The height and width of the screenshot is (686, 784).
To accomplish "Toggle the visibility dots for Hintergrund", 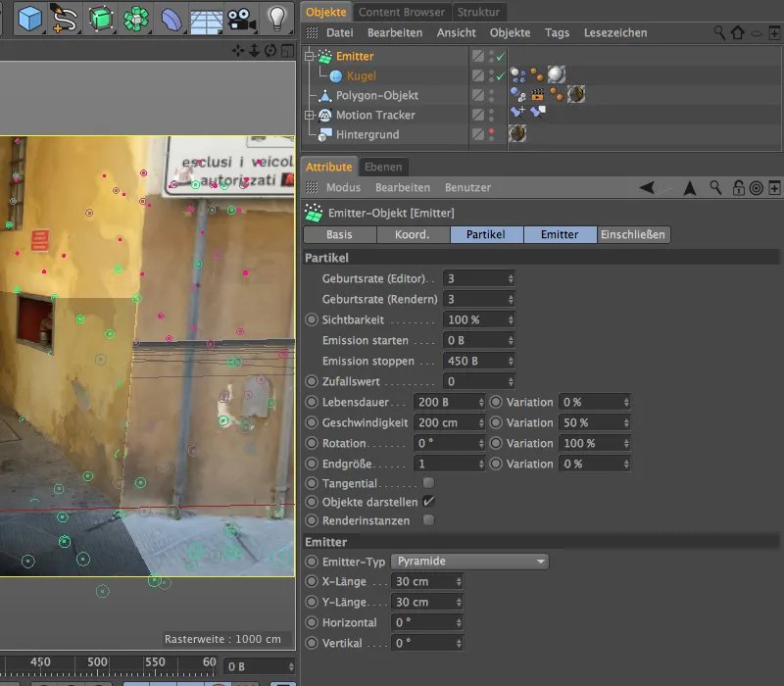I will click(492, 134).
